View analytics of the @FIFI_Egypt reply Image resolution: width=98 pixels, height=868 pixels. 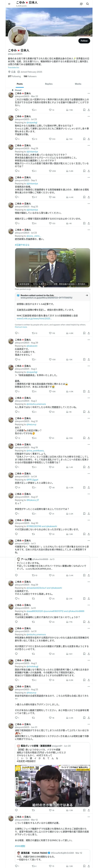67,487
